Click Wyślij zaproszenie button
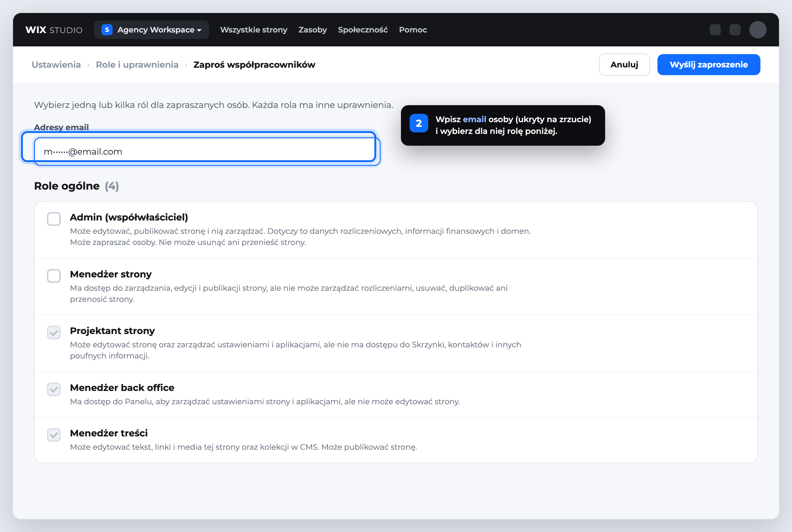Viewport: 792px width, 532px height. click(708, 65)
